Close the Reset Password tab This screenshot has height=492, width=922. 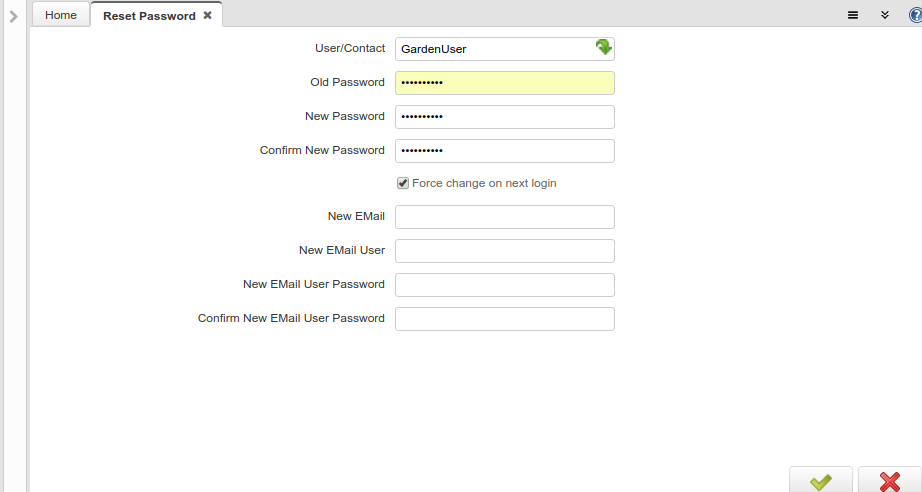[208, 16]
